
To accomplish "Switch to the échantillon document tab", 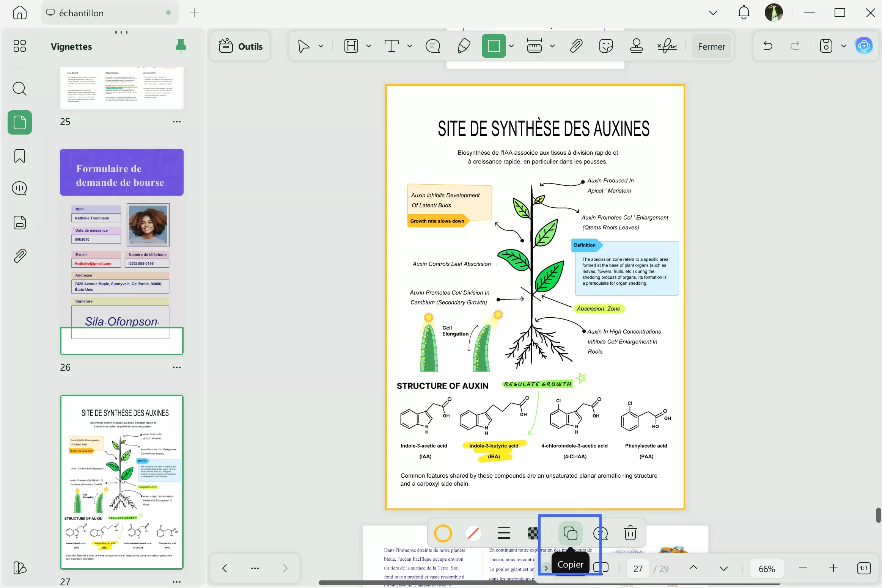I will pyautogui.click(x=109, y=13).
